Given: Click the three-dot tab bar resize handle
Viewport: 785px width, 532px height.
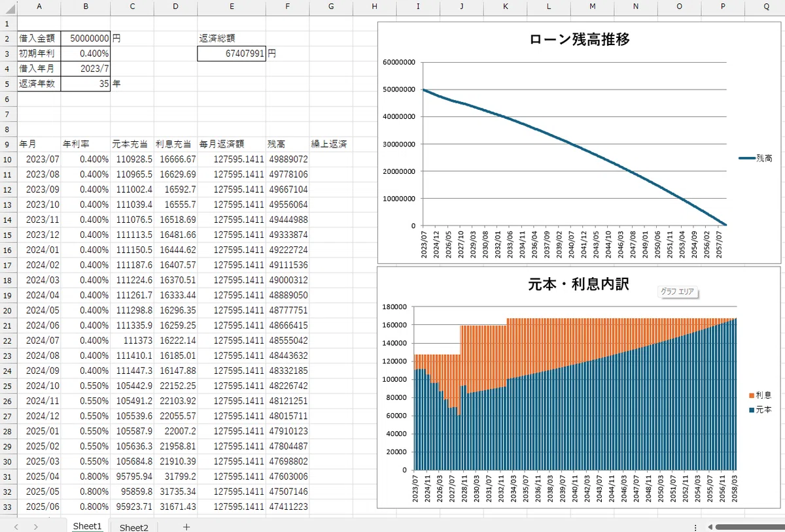Looking at the screenshot, I should [x=694, y=527].
